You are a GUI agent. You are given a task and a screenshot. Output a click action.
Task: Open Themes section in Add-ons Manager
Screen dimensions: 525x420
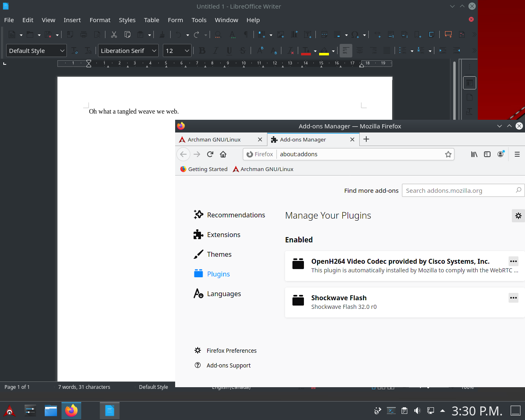pos(212,254)
